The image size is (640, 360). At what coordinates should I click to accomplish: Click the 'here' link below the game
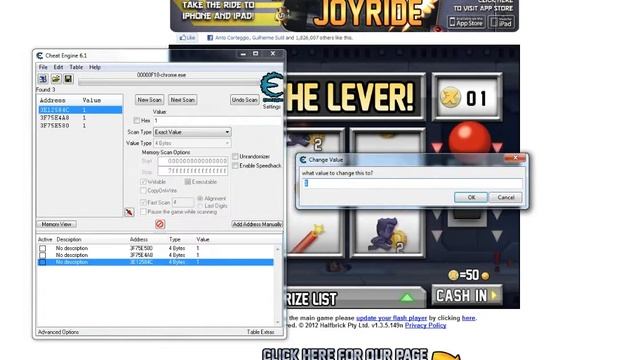[x=469, y=318]
